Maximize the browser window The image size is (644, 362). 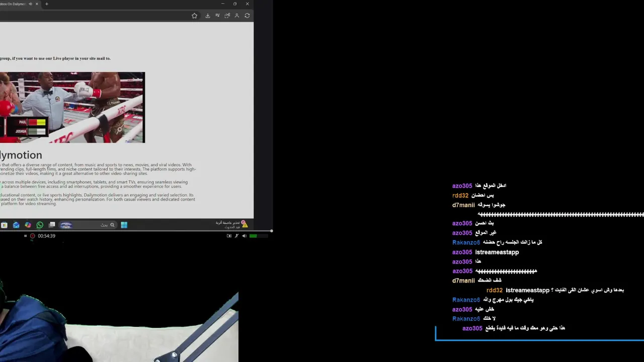coord(235,4)
